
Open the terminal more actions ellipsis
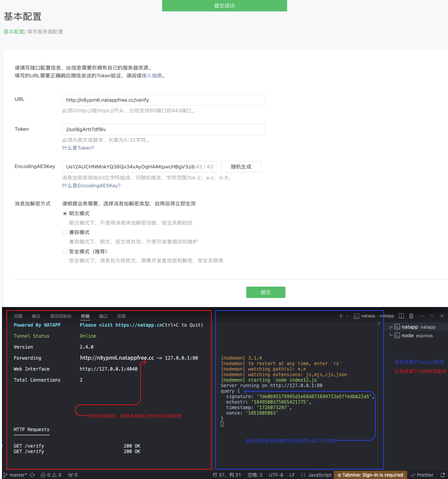(x=422, y=316)
